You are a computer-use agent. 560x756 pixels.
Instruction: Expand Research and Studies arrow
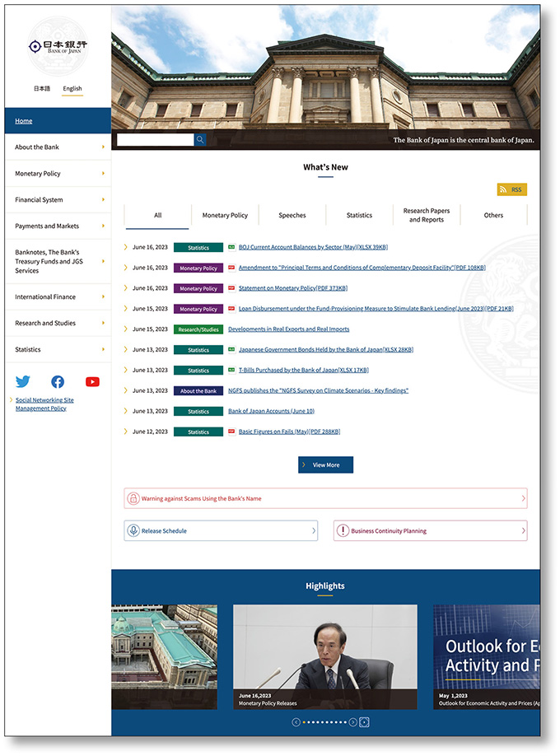coord(103,323)
